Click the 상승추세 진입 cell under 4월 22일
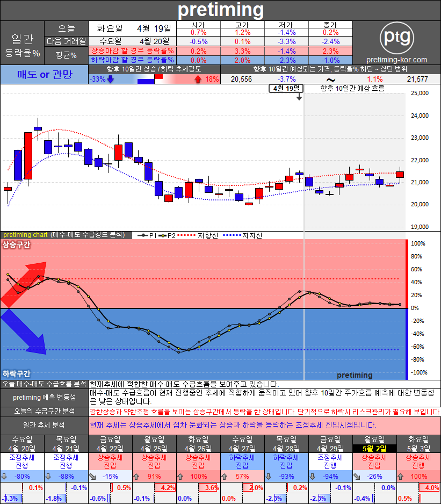 click(x=110, y=462)
